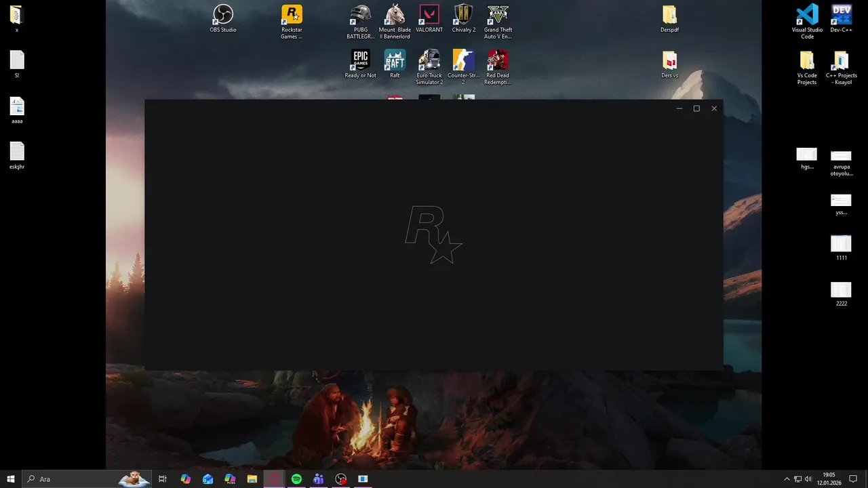Minimize the Rockstar launcher window

click(679, 108)
